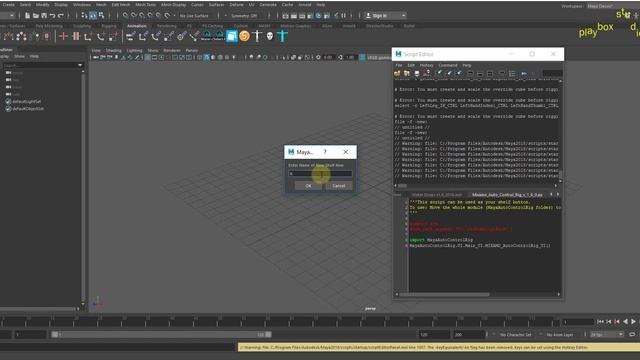
Task: Open the Cache menu
Action: [287, 4]
